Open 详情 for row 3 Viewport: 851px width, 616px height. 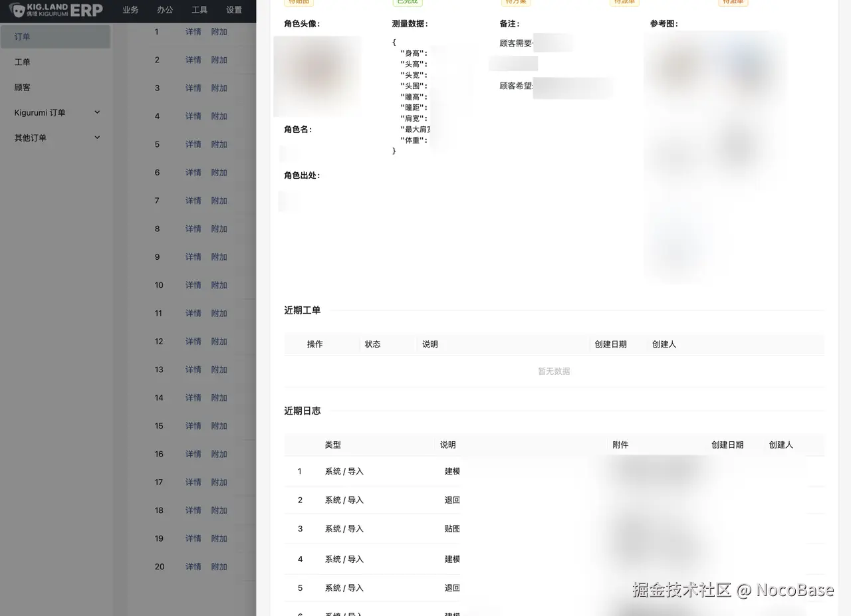(x=193, y=88)
